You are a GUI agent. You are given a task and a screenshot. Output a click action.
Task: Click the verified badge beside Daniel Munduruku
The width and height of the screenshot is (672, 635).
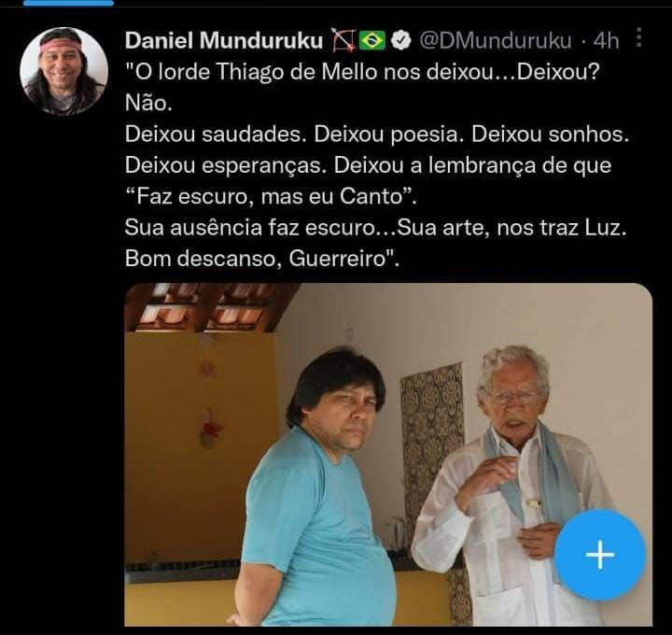[x=399, y=40]
